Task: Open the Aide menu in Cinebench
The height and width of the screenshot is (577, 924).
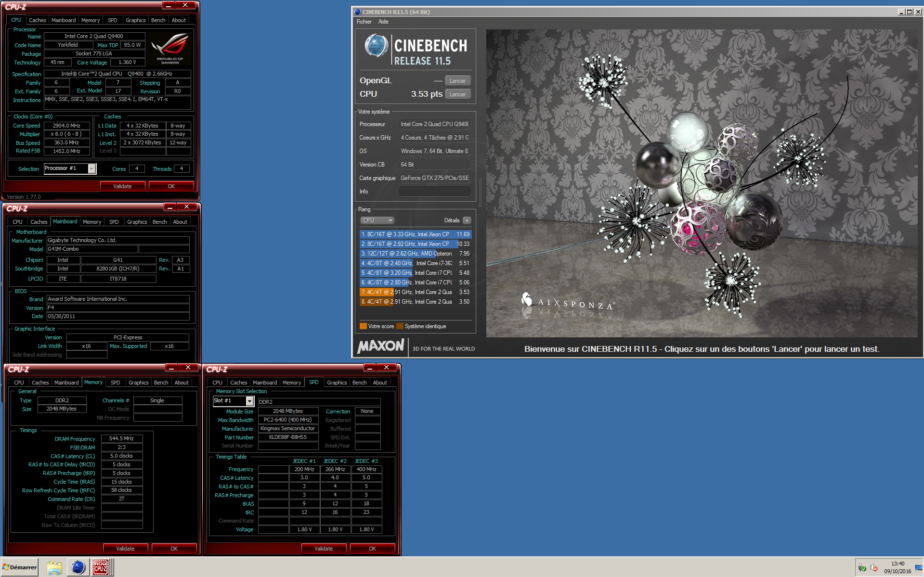Action: coord(383,22)
